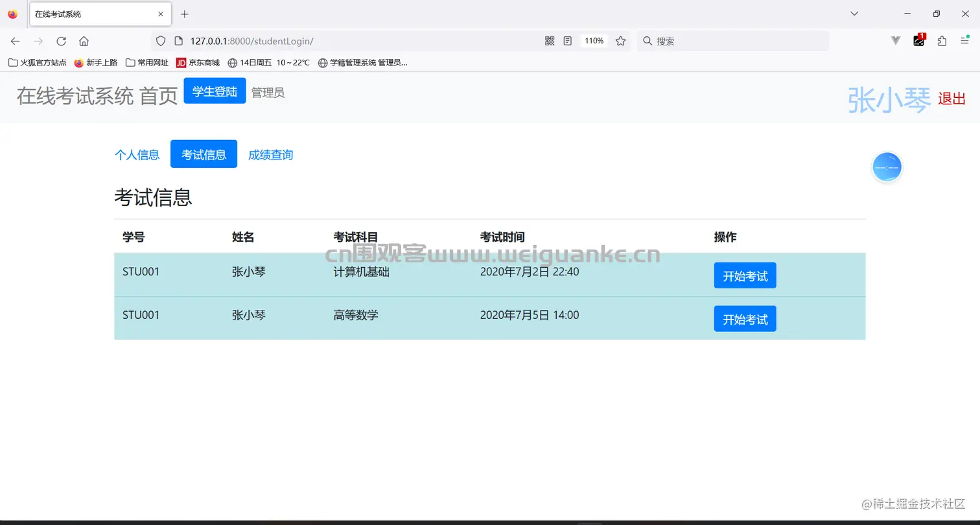Click the 计算机基础 subject cell
The image size is (980, 525).
tap(362, 272)
